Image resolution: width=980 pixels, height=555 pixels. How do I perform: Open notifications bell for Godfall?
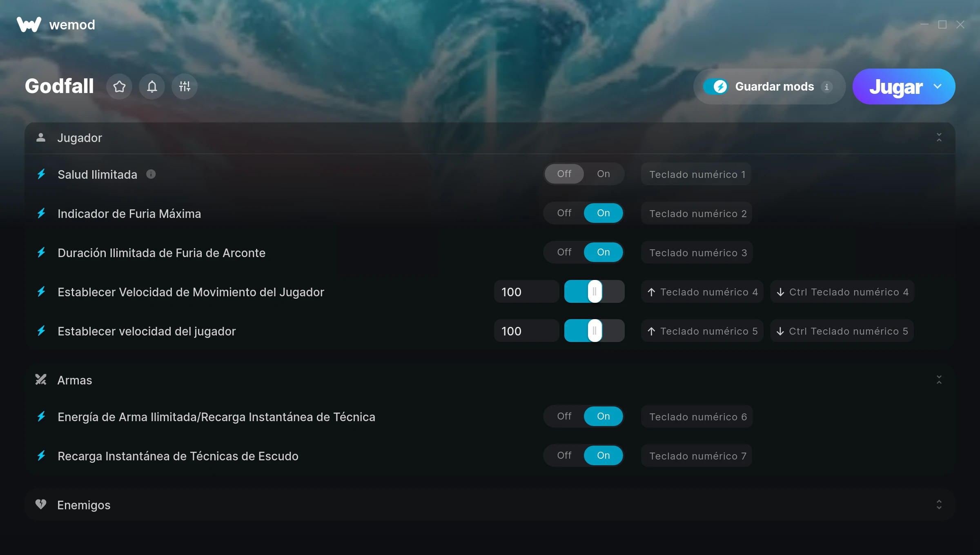pyautogui.click(x=152, y=87)
